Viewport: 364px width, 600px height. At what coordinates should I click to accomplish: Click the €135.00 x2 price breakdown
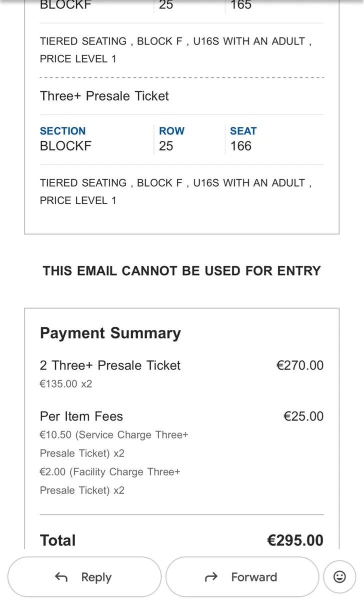[67, 384]
